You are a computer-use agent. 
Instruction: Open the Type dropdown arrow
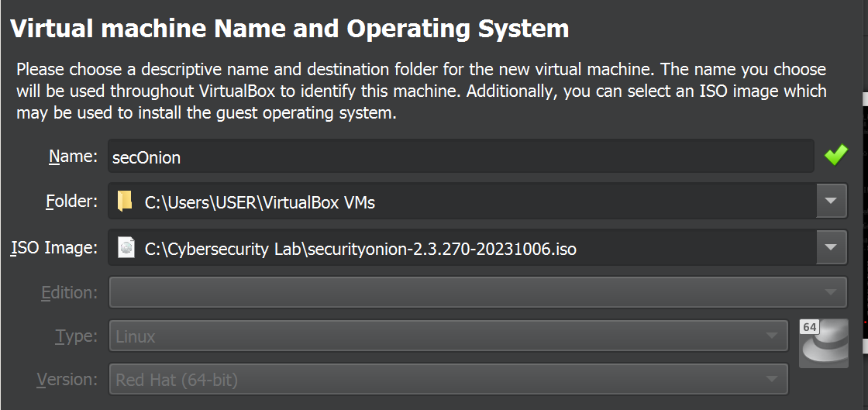[x=771, y=336]
